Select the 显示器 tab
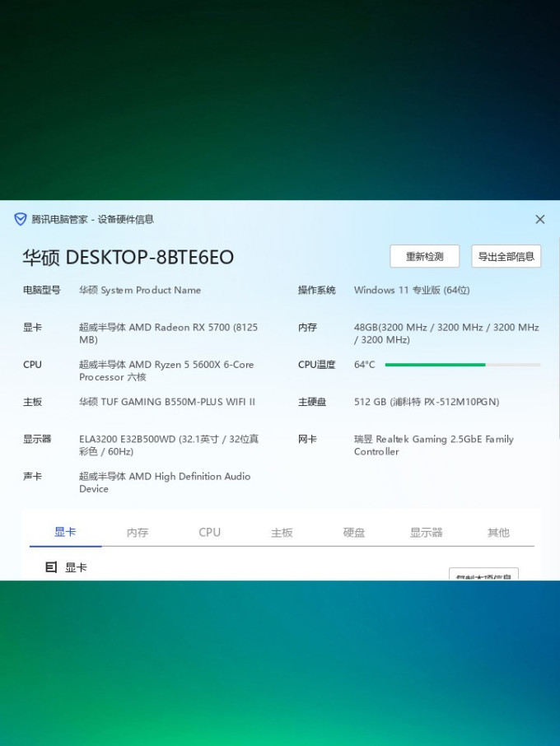 (427, 533)
